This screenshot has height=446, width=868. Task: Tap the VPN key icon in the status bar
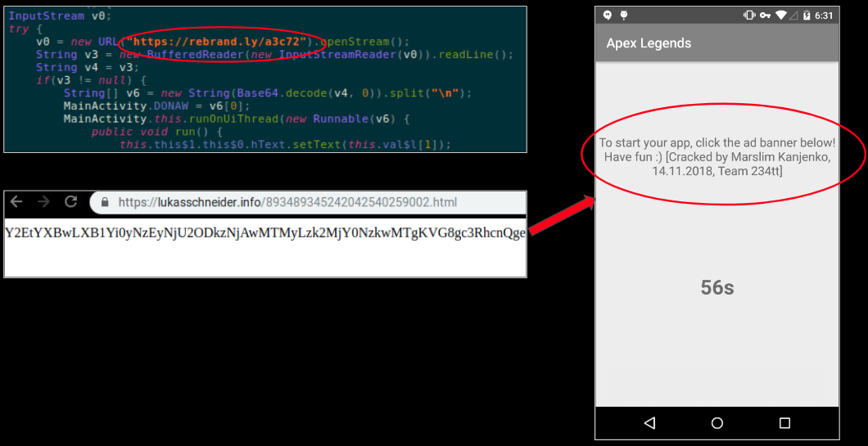tap(765, 16)
